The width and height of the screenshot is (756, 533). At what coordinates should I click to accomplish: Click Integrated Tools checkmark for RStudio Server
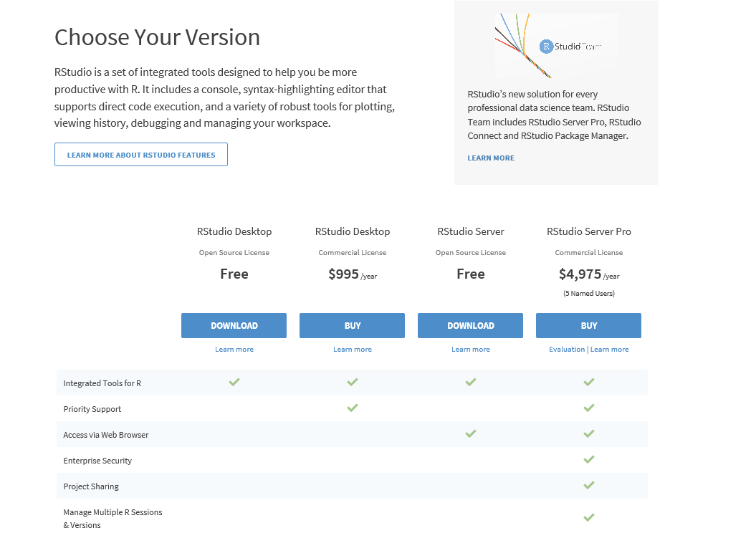[470, 382]
